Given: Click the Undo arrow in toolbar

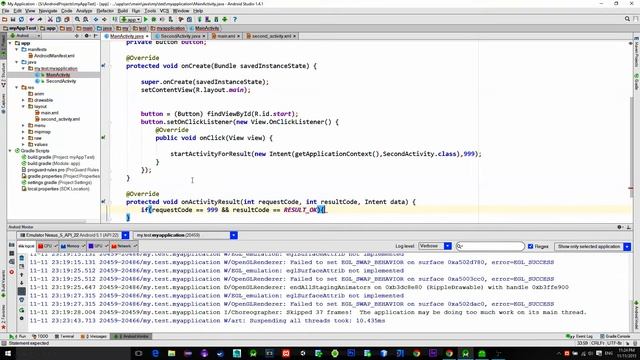Looking at the screenshot, I should point(31,19).
